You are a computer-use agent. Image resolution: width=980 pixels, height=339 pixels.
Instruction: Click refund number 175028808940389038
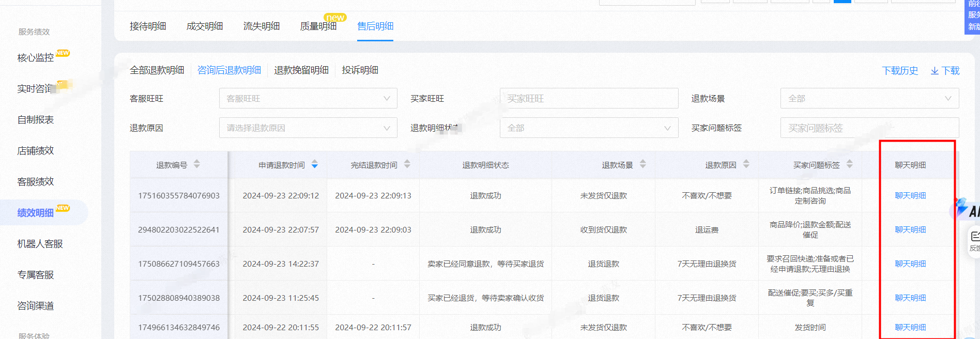[179, 298]
